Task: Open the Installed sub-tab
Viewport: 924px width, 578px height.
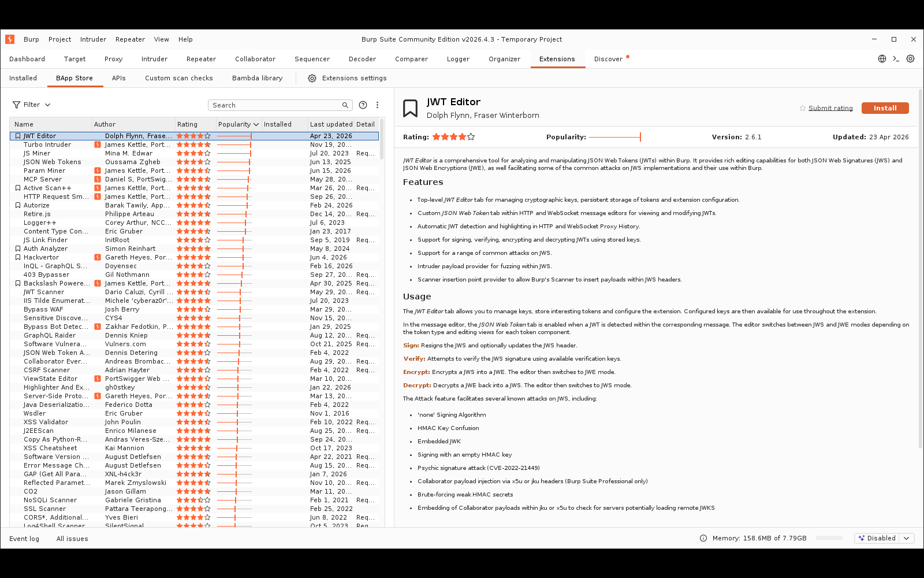Action: pyautogui.click(x=23, y=78)
